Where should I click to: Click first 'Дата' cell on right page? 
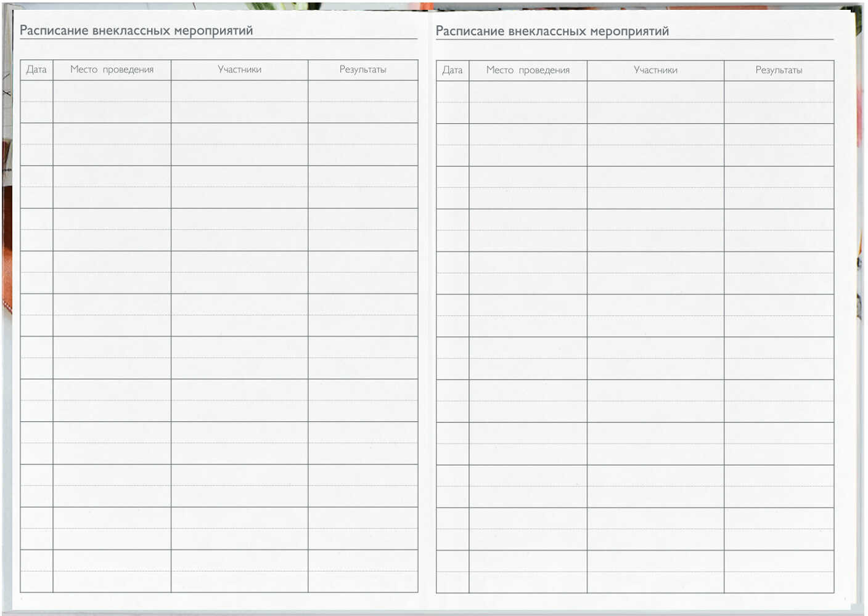coord(452,102)
